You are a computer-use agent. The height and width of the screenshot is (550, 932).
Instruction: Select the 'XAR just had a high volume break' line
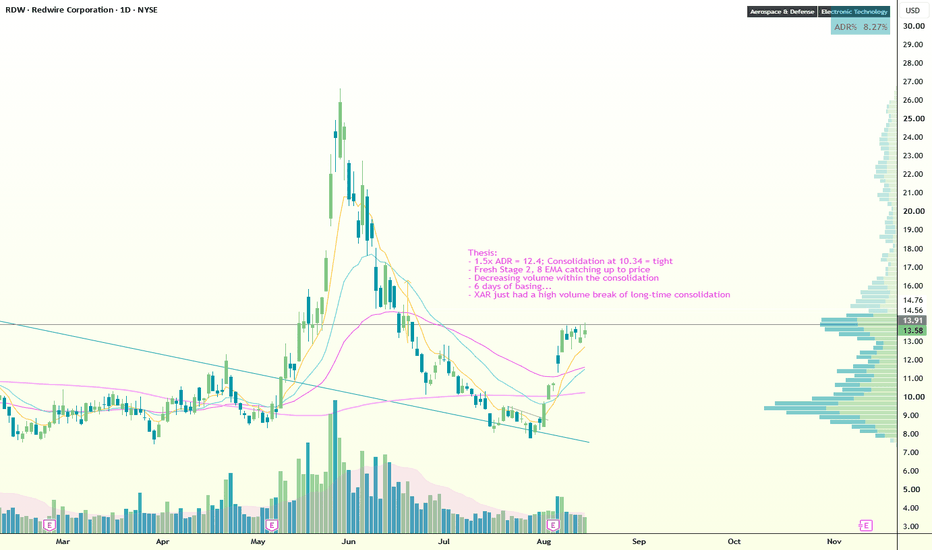click(x=599, y=294)
